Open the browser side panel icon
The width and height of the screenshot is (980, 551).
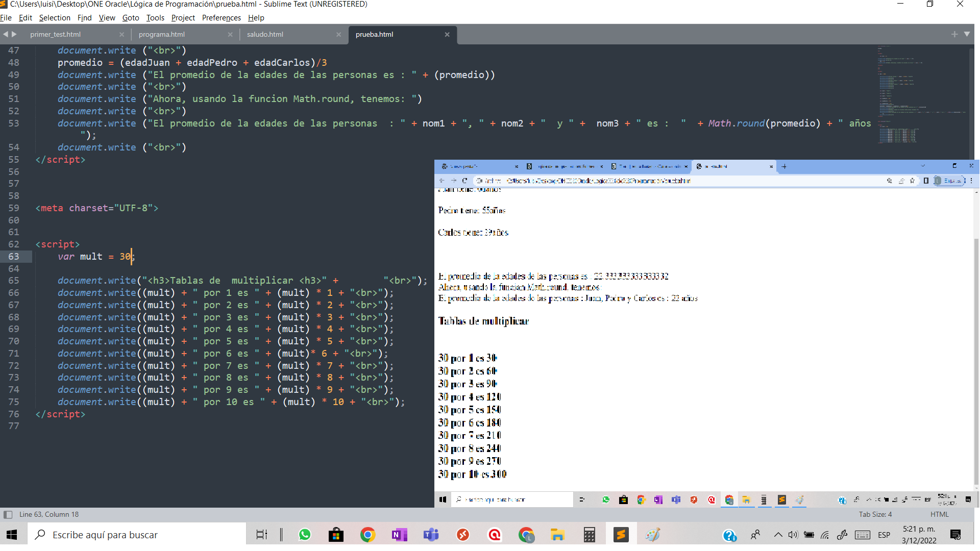pyautogui.click(x=926, y=181)
